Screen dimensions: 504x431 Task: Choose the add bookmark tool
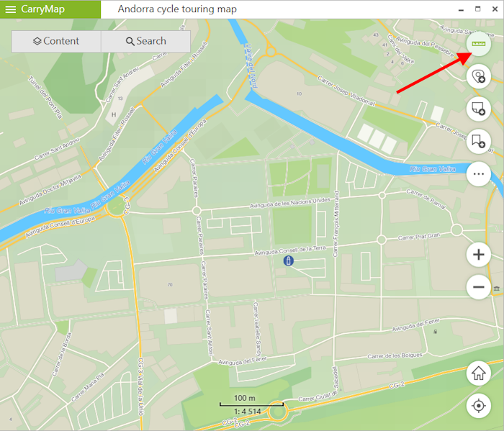point(478,141)
